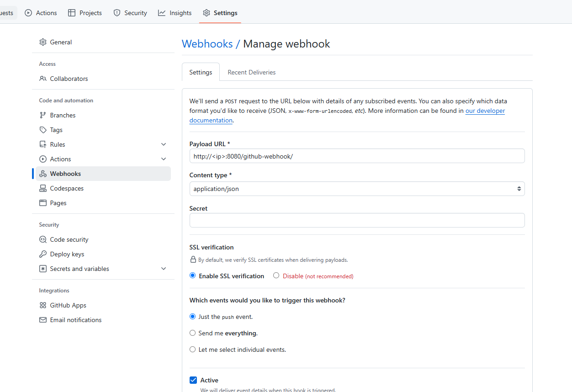Open Code security settings

(103, 239)
